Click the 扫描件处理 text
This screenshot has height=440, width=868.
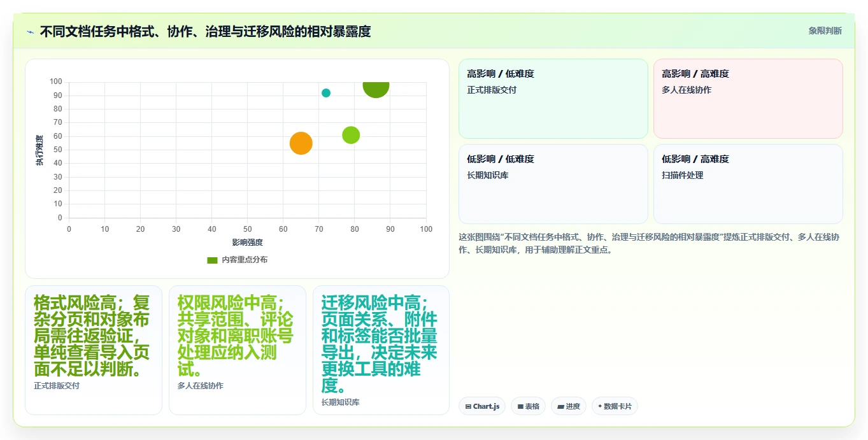[683, 175]
